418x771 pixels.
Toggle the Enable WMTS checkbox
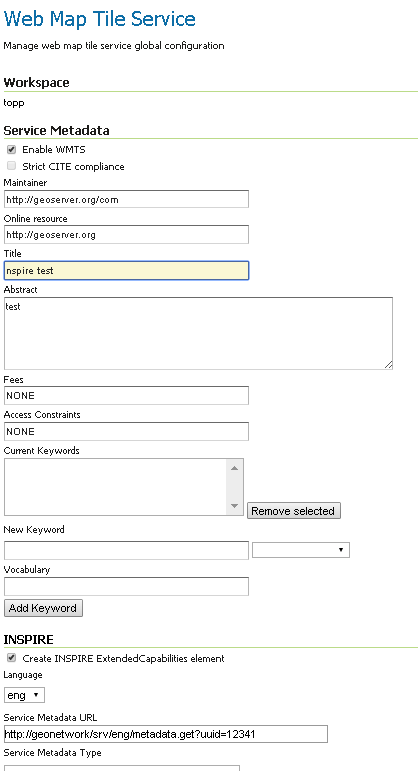[x=11, y=149]
